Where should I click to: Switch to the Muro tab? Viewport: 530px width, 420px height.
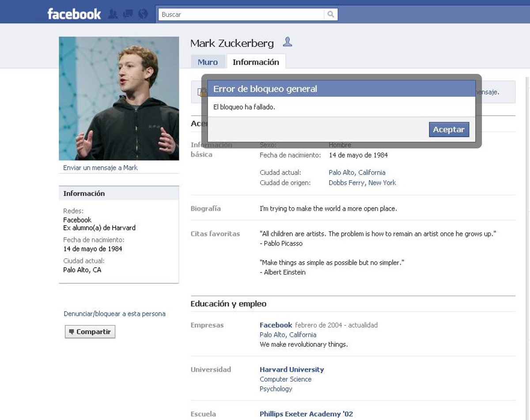(x=208, y=62)
